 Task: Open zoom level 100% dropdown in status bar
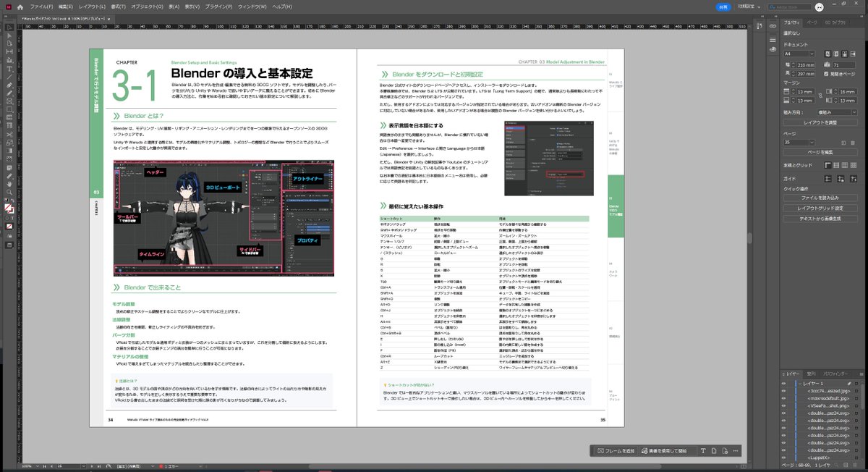38,466
